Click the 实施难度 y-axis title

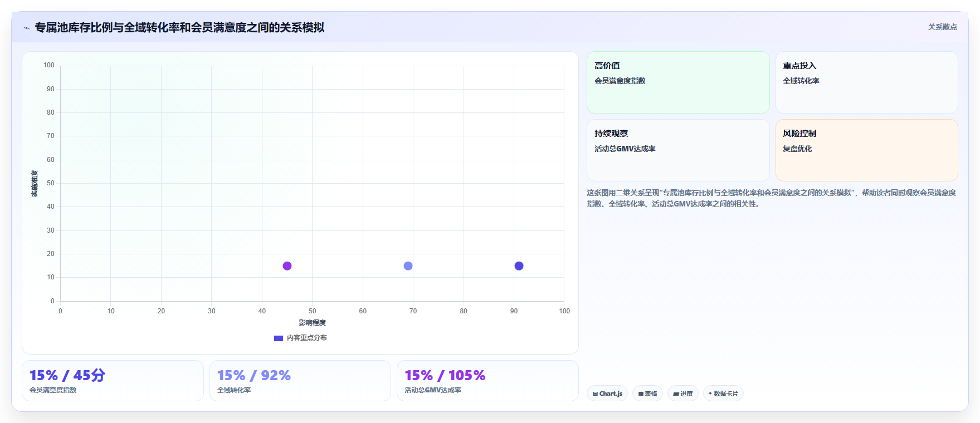pyautogui.click(x=35, y=184)
